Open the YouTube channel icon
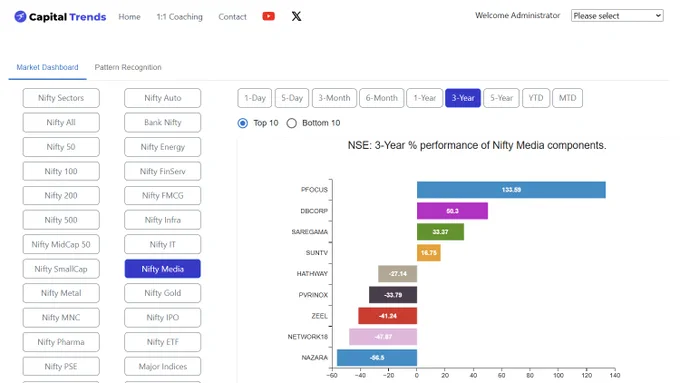Viewport: 680px width, 383px height. click(x=268, y=16)
